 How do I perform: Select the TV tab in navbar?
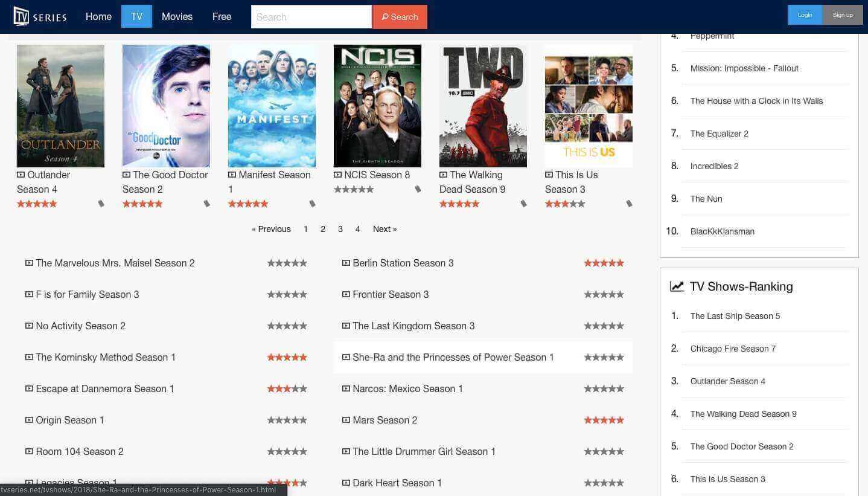coord(136,16)
